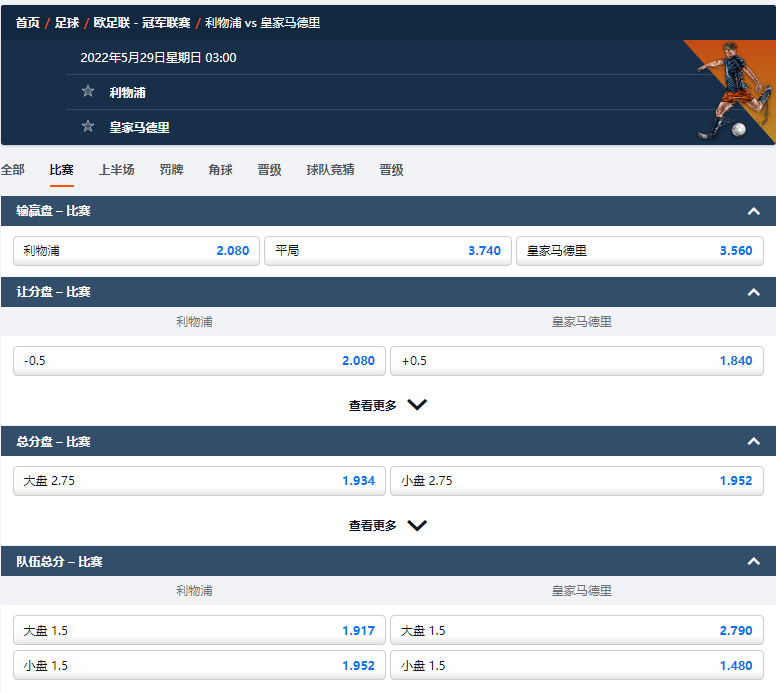Collapse the 输赢盘 – 比赛 section
The width and height of the screenshot is (776, 693).
754,211
